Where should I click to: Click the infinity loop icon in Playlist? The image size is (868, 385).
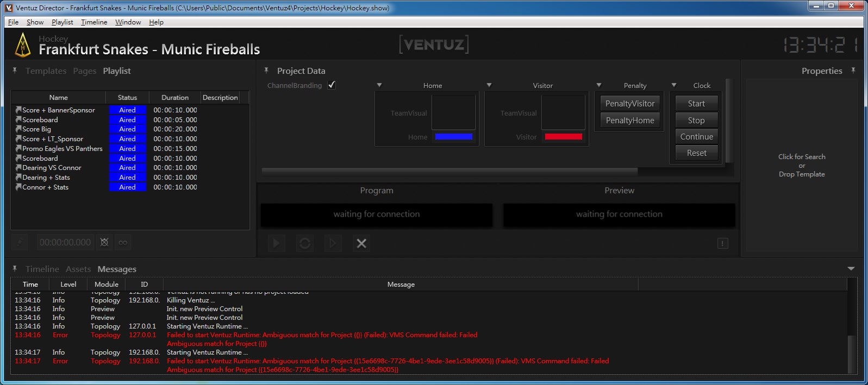pyautogui.click(x=123, y=243)
